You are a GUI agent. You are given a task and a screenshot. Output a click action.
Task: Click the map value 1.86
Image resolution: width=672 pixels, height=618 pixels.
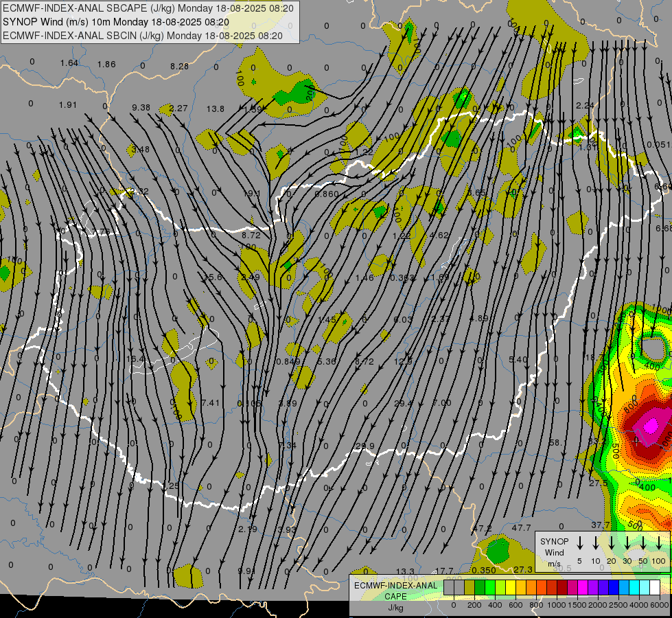click(106, 65)
